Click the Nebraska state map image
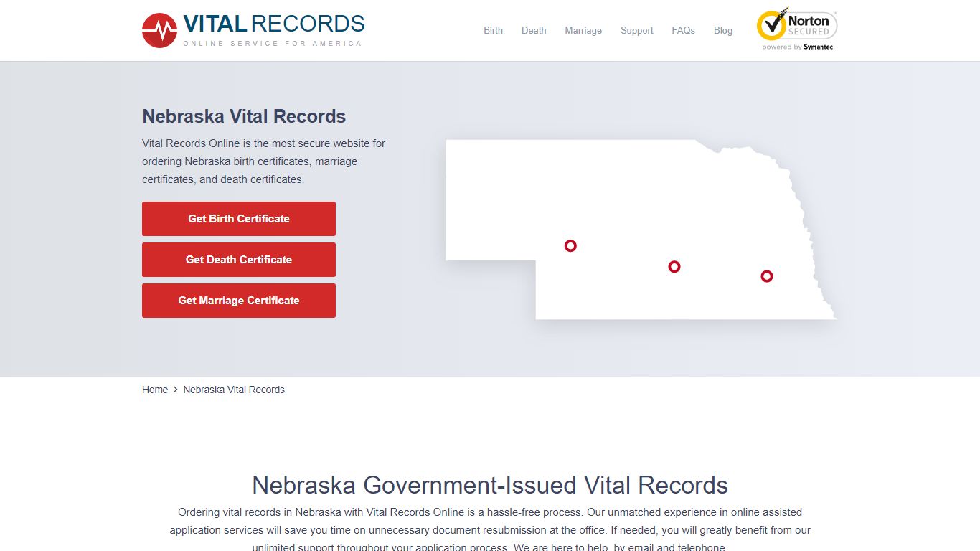The height and width of the screenshot is (551, 980). click(641, 229)
